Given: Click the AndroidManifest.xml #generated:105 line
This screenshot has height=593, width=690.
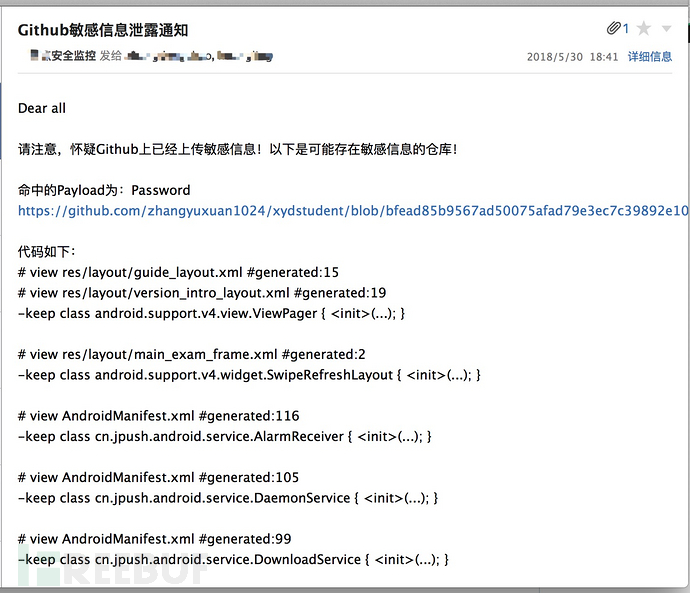Looking at the screenshot, I should click(x=158, y=477).
